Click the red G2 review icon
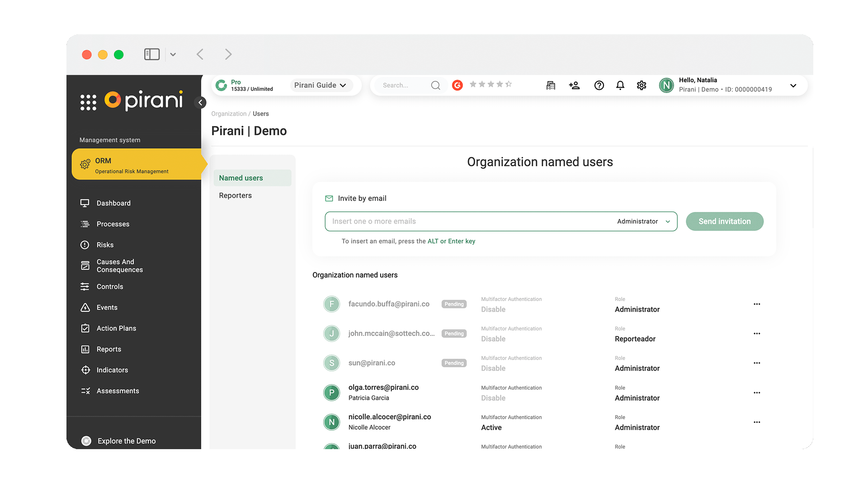The height and width of the screenshot is (488, 868). tap(458, 85)
